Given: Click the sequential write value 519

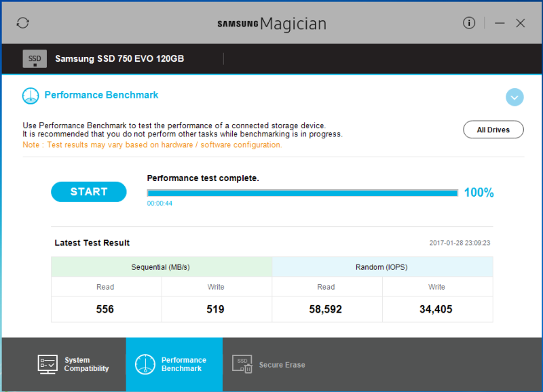Looking at the screenshot, I should [x=215, y=309].
